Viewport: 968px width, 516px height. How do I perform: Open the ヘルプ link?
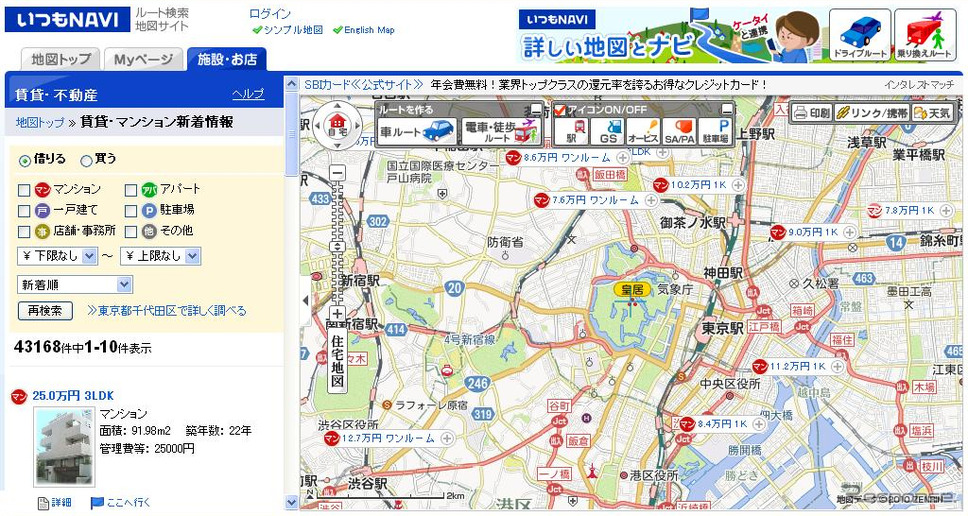pyautogui.click(x=248, y=94)
